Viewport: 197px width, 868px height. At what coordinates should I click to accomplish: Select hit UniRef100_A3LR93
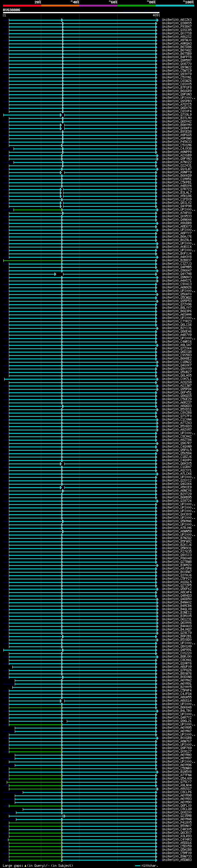coord(177,837)
